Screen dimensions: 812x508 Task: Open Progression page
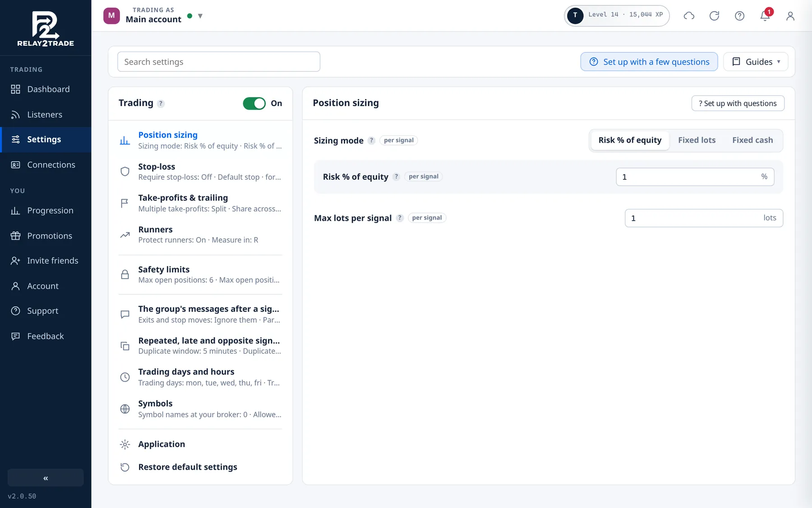[x=46, y=210]
